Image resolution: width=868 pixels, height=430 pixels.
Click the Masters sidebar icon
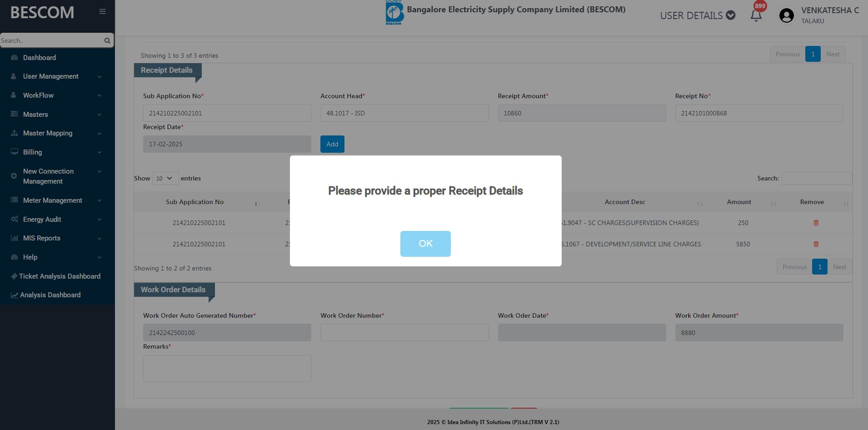pos(14,114)
